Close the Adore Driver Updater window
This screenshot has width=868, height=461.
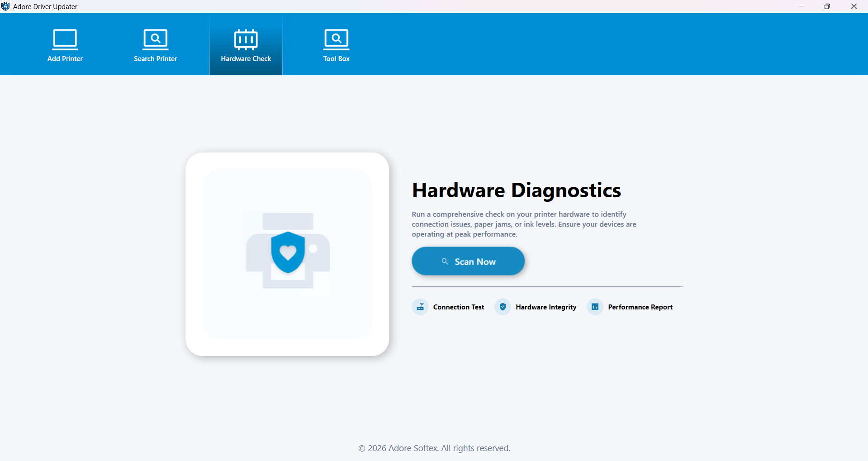click(854, 6)
